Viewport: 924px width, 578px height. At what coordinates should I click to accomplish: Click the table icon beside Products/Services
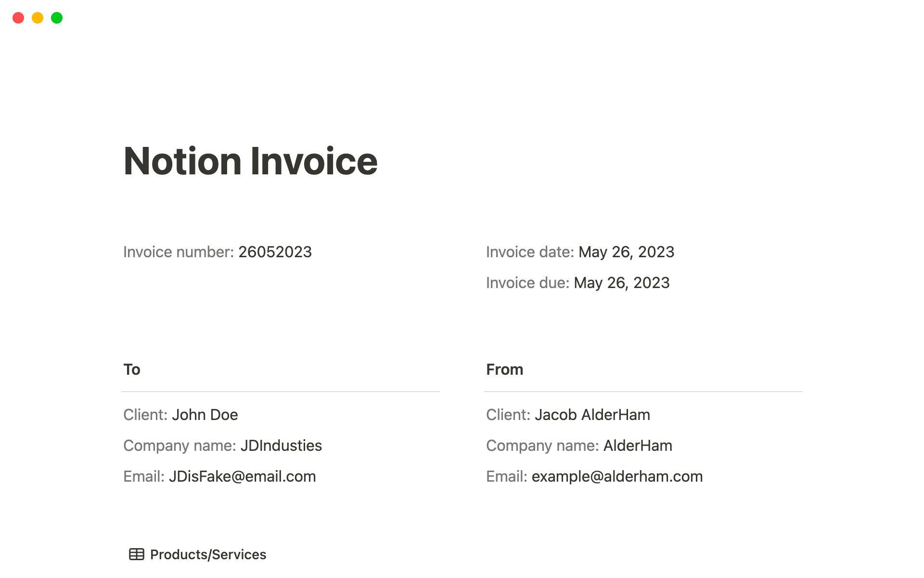[x=136, y=554]
